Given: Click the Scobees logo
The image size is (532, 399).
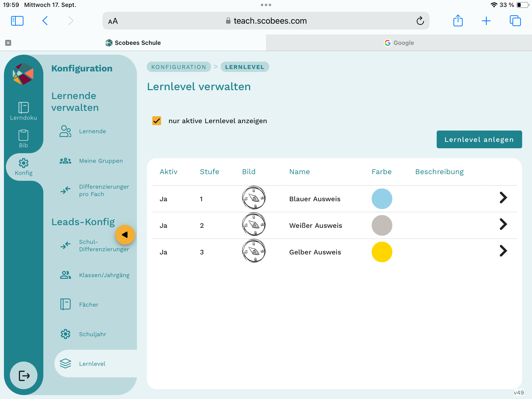Looking at the screenshot, I should 23,74.
